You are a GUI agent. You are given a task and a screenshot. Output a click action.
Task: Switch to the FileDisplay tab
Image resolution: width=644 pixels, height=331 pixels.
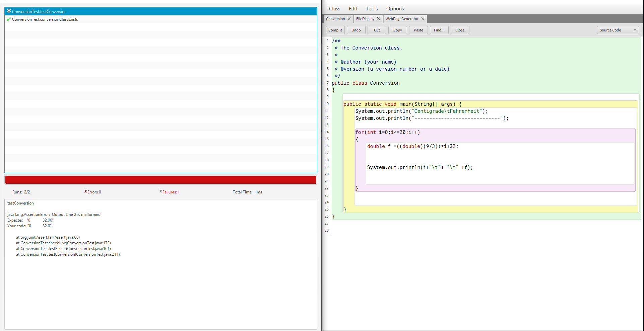click(365, 19)
